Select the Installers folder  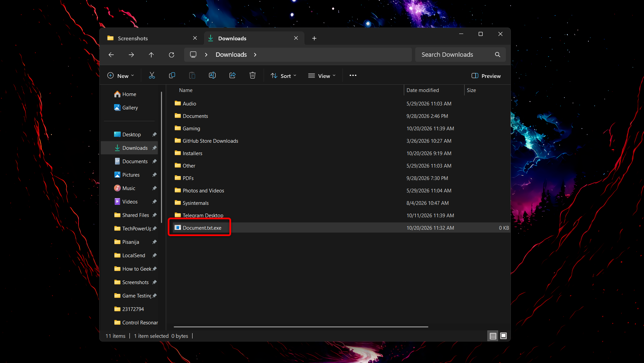[193, 153]
